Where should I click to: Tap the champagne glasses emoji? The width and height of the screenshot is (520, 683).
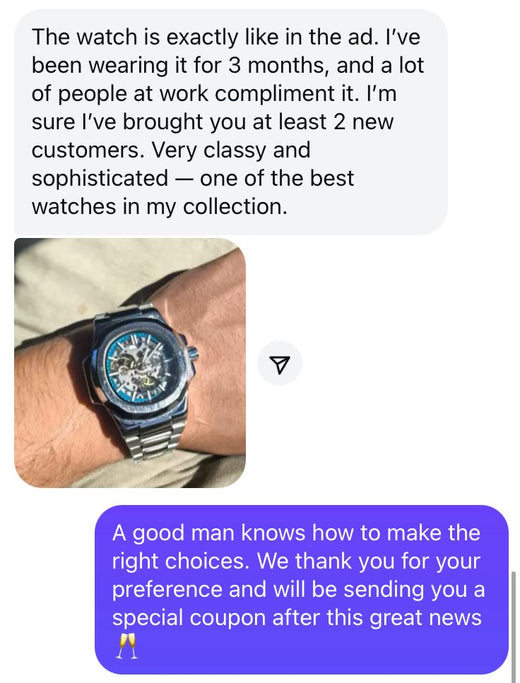[126, 646]
